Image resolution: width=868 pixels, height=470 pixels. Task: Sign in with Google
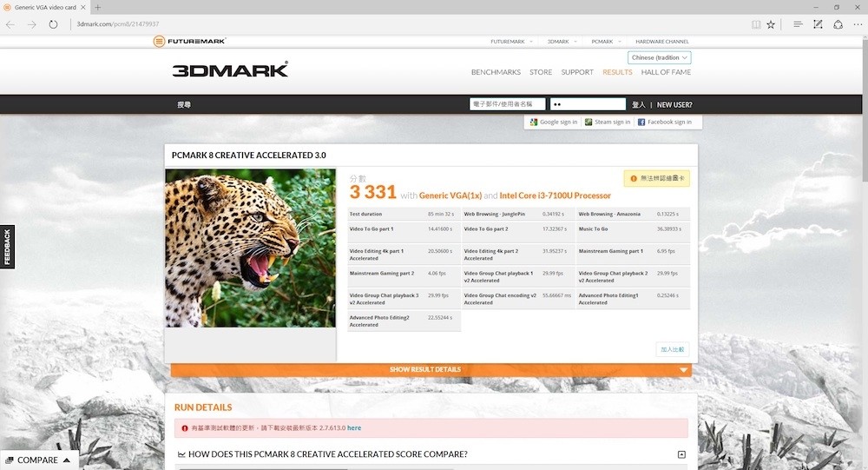pyautogui.click(x=553, y=122)
